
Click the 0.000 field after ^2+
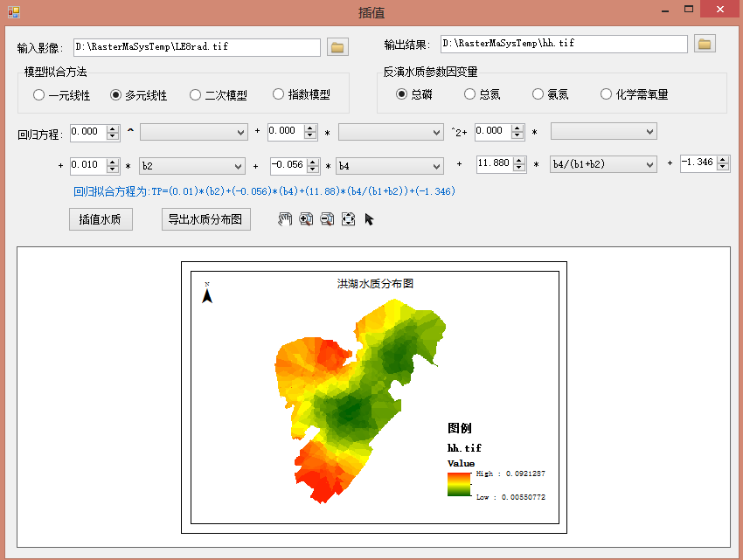pyautogui.click(x=494, y=131)
